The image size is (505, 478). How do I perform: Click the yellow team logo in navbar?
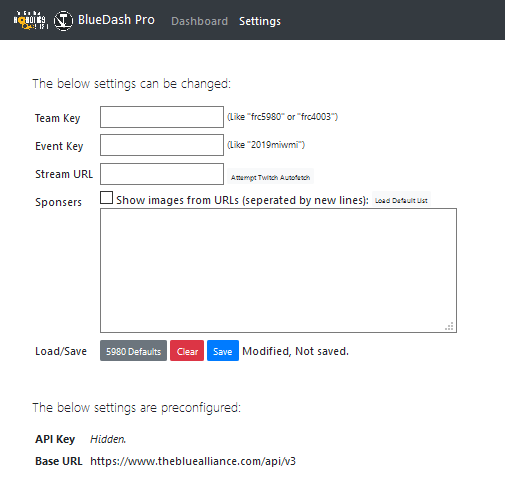[31, 20]
